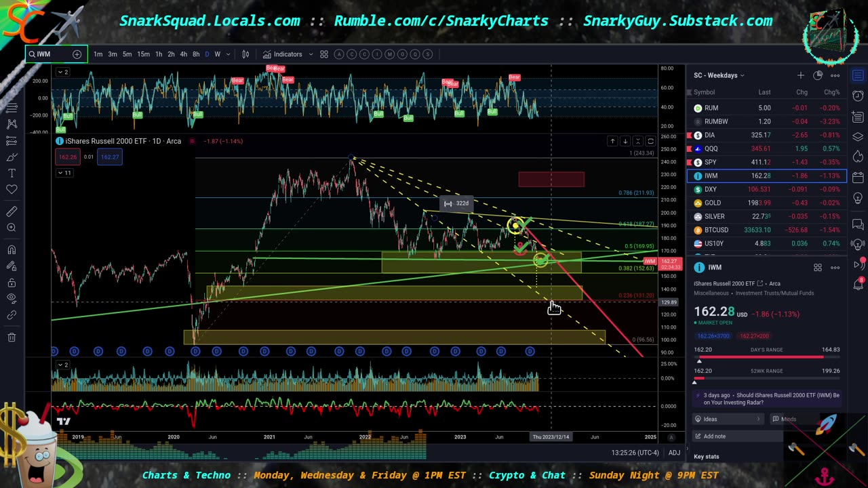Viewport: 868px width, 488px height.
Task: Switch to the 1m timeframe
Action: pos(98,54)
